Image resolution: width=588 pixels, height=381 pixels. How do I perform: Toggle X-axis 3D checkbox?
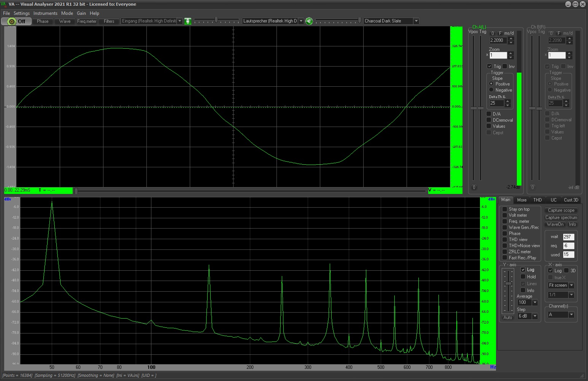pos(566,270)
